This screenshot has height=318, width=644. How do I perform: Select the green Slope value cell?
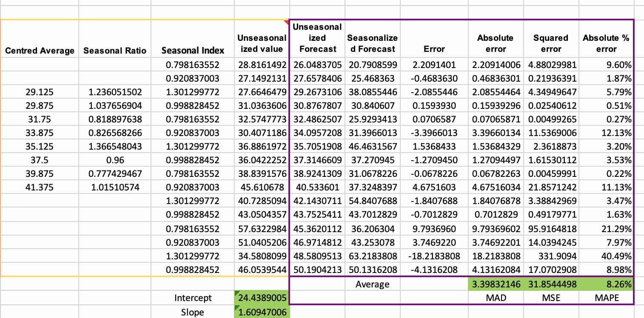[261, 312]
